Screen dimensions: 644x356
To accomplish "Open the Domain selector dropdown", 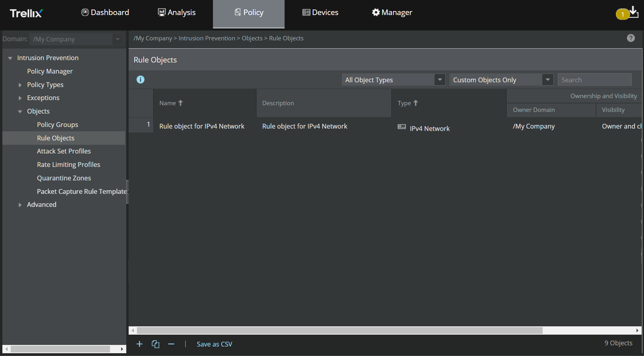I will point(76,39).
